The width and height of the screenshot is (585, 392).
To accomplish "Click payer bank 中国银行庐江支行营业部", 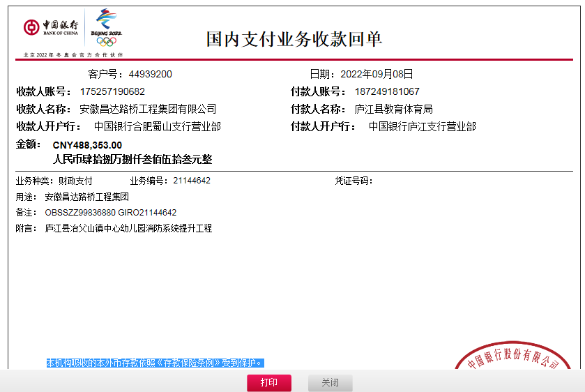I will [x=422, y=127].
